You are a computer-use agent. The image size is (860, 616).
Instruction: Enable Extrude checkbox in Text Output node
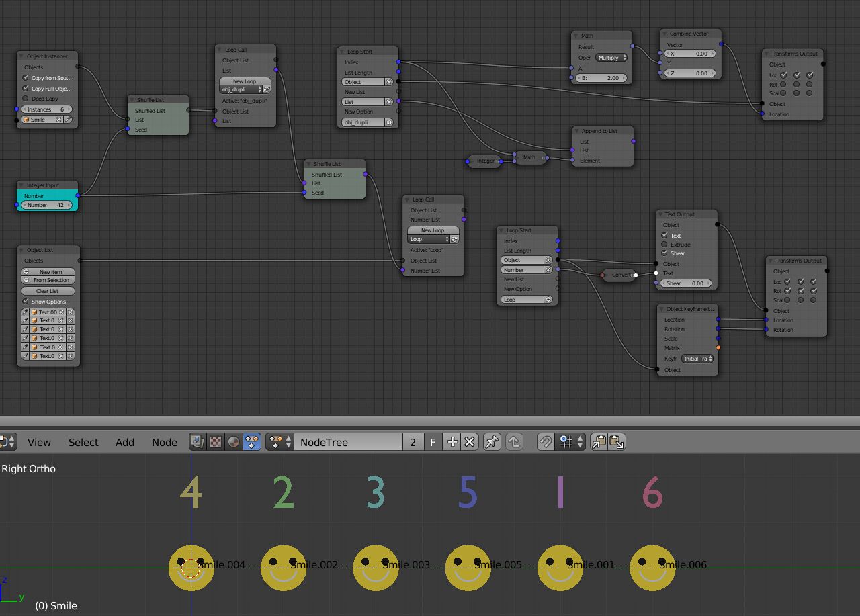pyautogui.click(x=664, y=245)
